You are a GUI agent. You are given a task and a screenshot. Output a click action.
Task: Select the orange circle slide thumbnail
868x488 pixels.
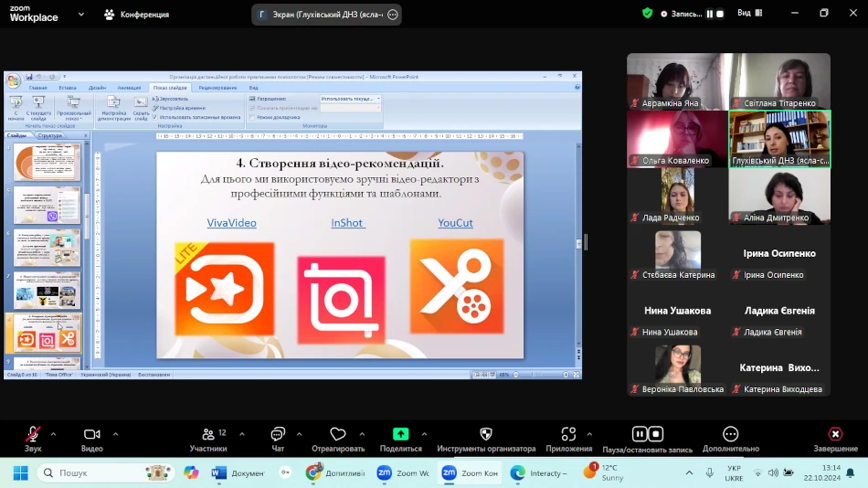coord(47,162)
